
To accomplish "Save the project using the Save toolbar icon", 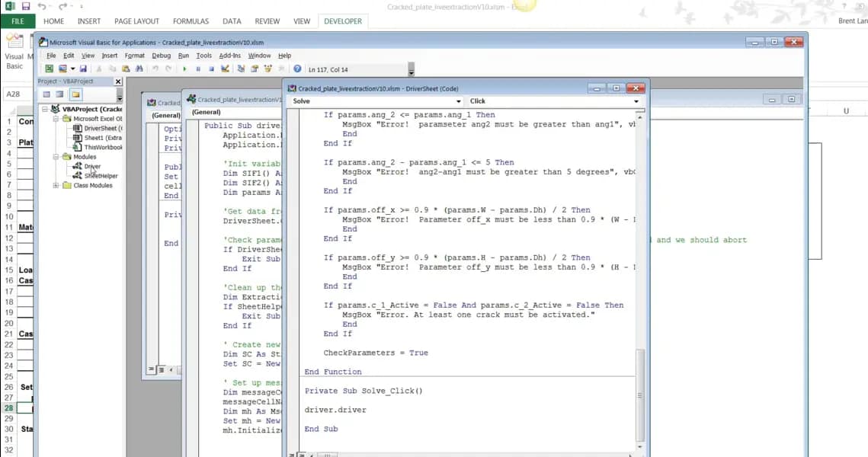I will click(x=83, y=69).
